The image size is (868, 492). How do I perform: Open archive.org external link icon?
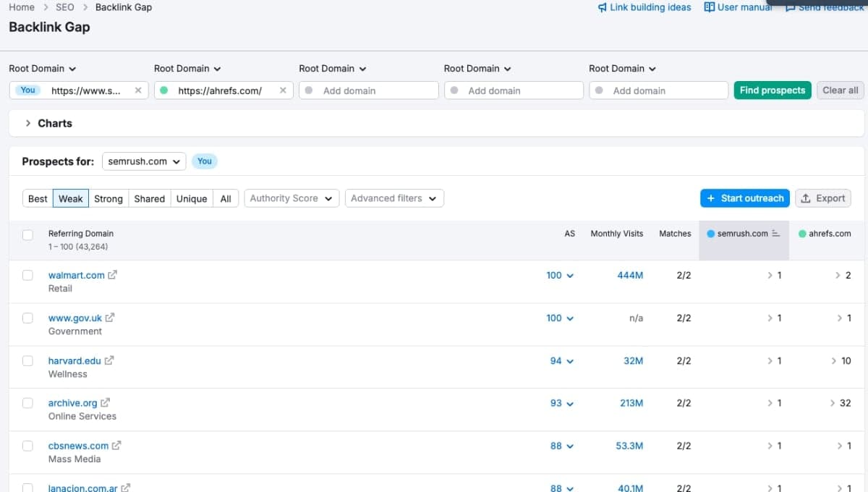[105, 403]
